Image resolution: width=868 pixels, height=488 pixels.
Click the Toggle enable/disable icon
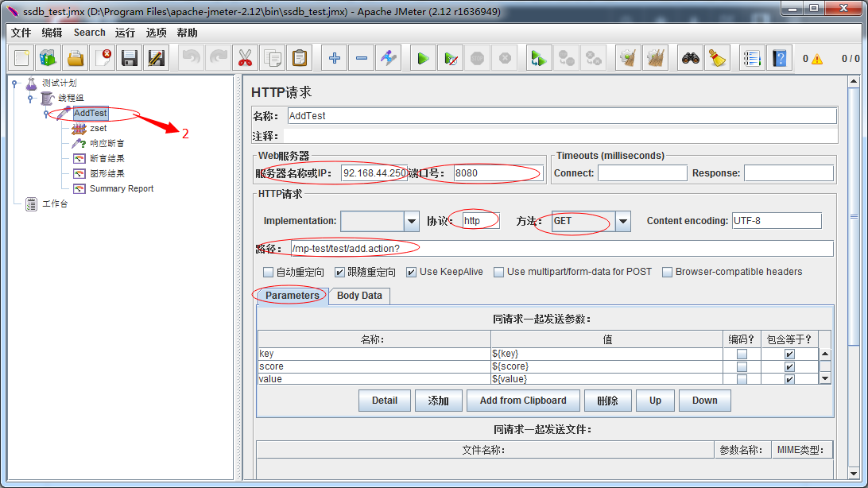click(x=389, y=57)
